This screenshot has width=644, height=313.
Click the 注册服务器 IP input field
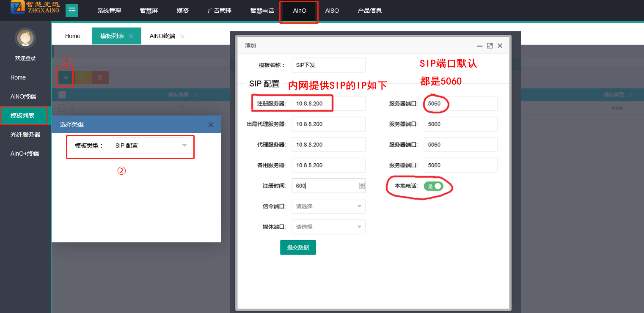(x=328, y=104)
